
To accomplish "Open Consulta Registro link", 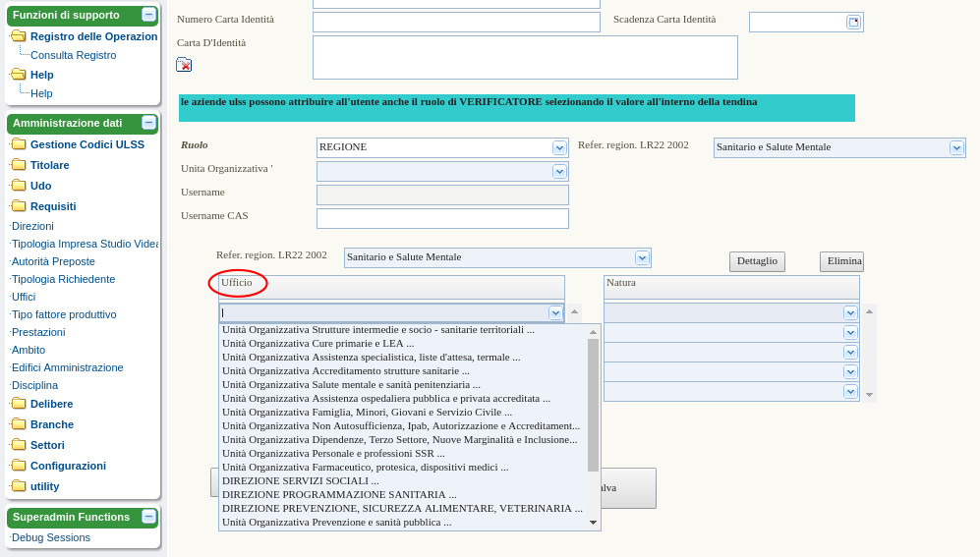I will point(73,55).
